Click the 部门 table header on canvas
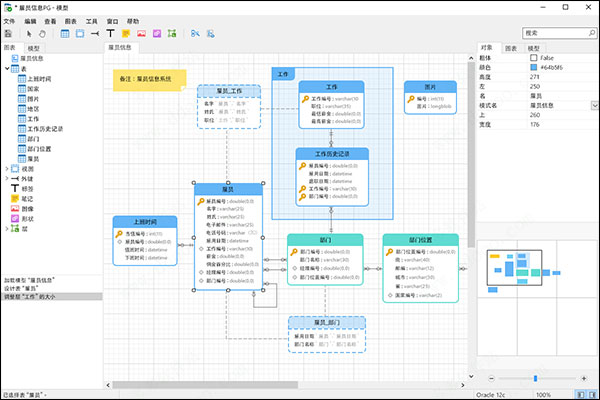600x400 pixels. click(x=325, y=240)
